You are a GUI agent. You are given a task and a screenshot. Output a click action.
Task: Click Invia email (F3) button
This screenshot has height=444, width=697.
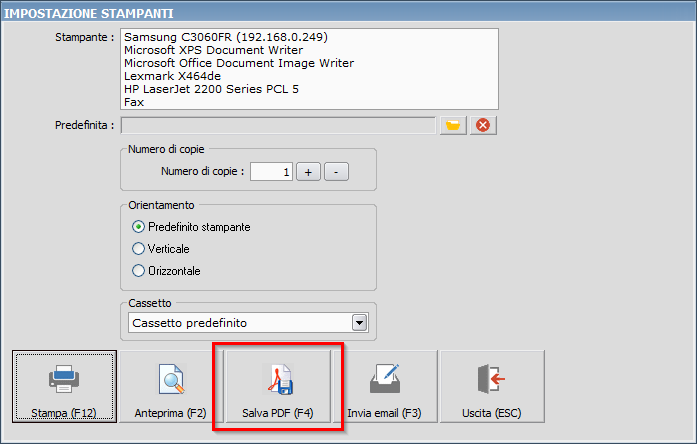[x=385, y=386]
